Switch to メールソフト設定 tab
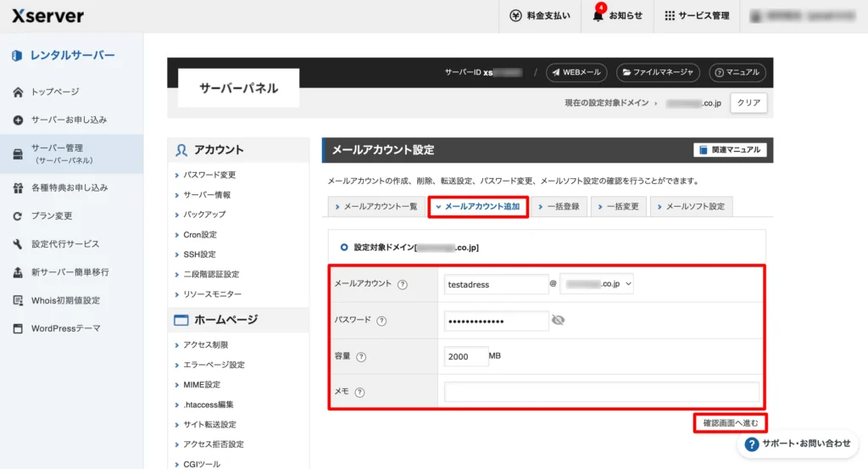This screenshot has width=868, height=469. click(690, 207)
